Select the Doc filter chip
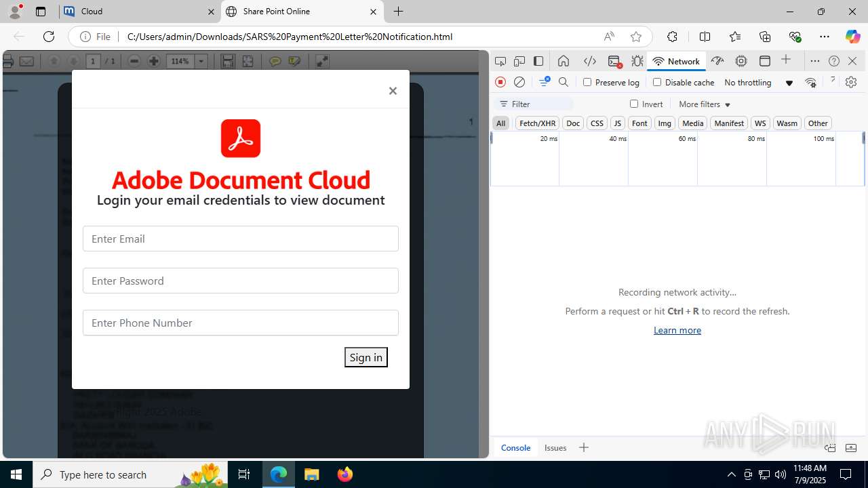 click(573, 123)
